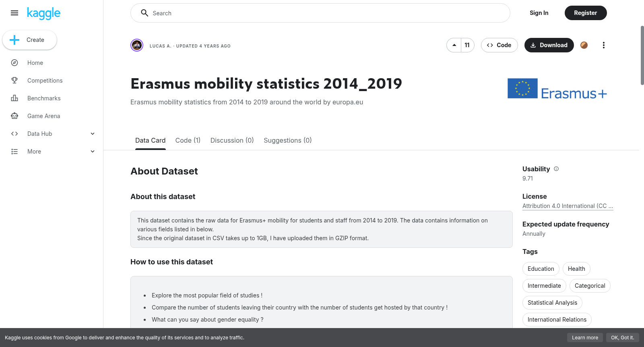644x347 pixels.
Task: Click Learn more in cookie banner
Action: tap(585, 338)
